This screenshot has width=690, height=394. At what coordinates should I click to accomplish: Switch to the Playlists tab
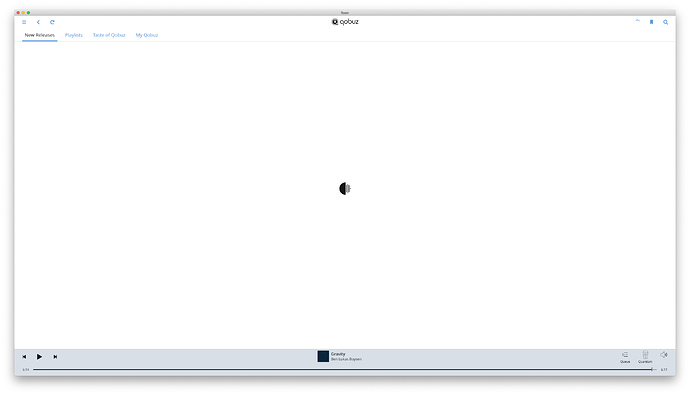pos(73,35)
